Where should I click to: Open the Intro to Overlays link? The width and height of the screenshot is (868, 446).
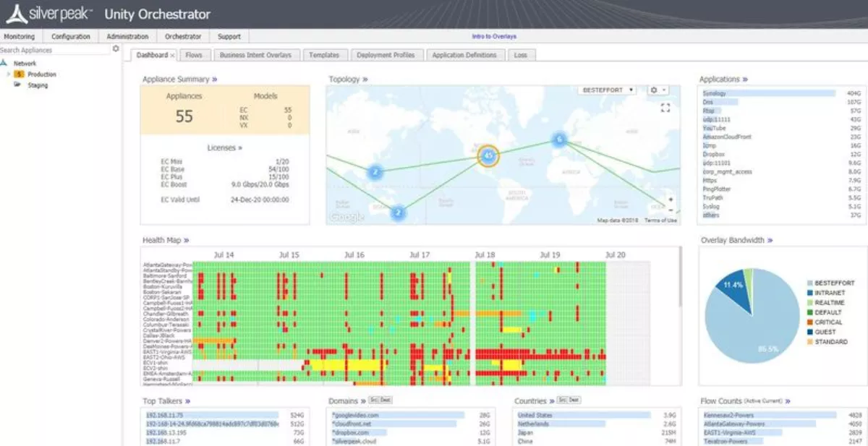tap(494, 36)
